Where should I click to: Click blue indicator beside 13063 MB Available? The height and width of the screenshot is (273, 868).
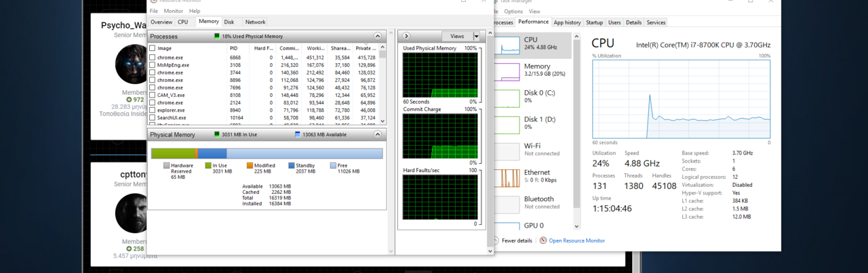pyautogui.click(x=298, y=134)
